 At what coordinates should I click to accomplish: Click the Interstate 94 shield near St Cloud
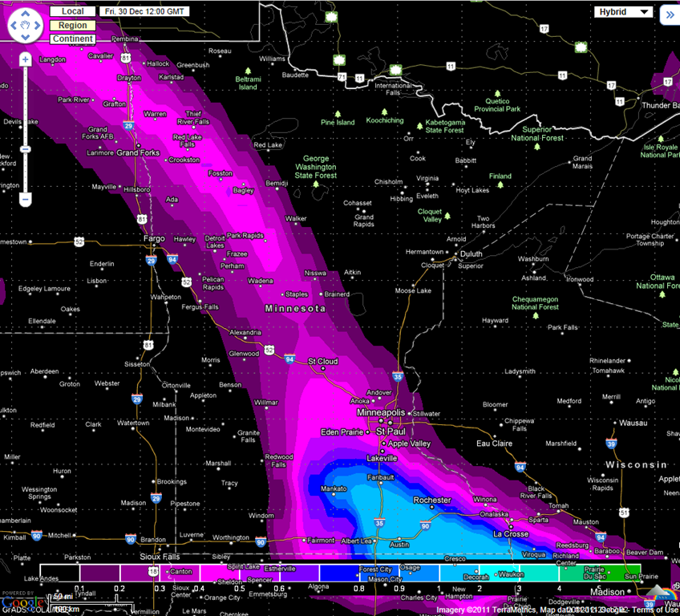(x=289, y=359)
